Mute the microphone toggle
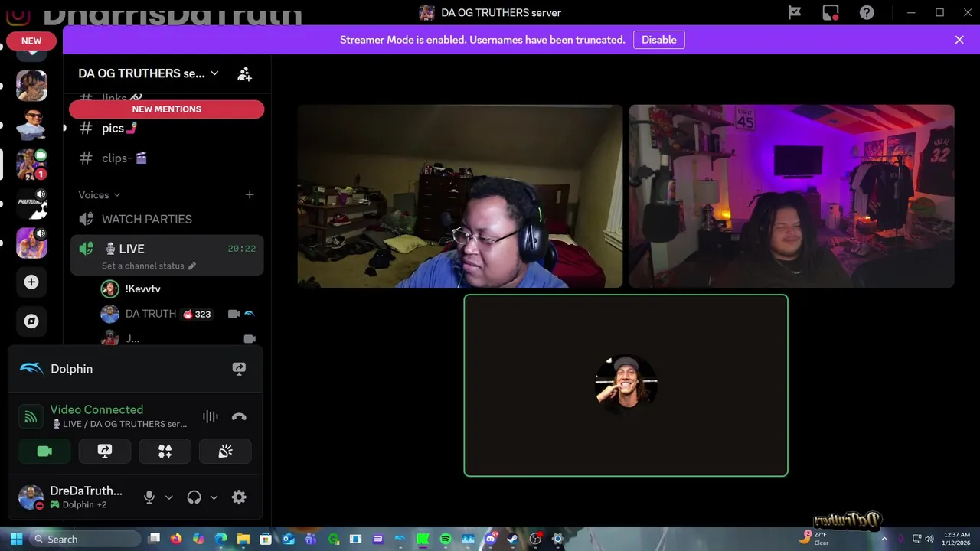Screen dimensions: 980x551 [x=149, y=497]
